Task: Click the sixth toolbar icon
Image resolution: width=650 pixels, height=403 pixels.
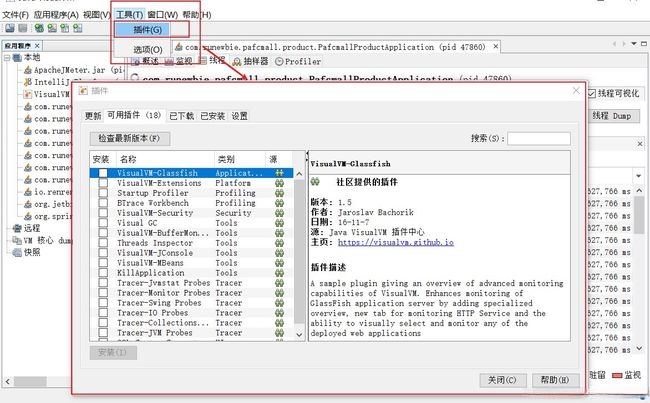Action: [x=78, y=28]
